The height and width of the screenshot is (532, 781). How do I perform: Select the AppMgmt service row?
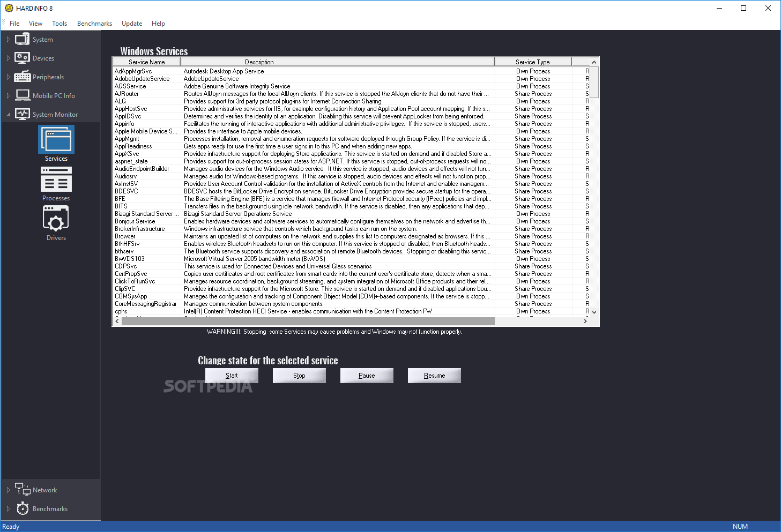click(x=351, y=139)
